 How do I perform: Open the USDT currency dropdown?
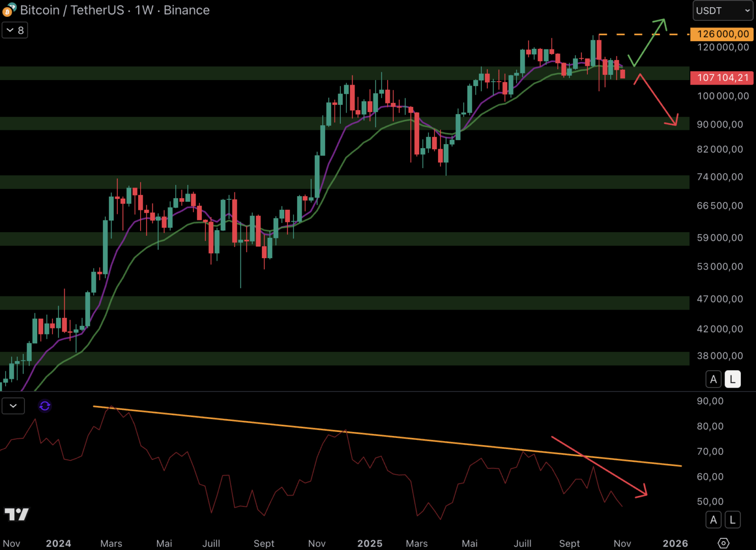coord(722,11)
